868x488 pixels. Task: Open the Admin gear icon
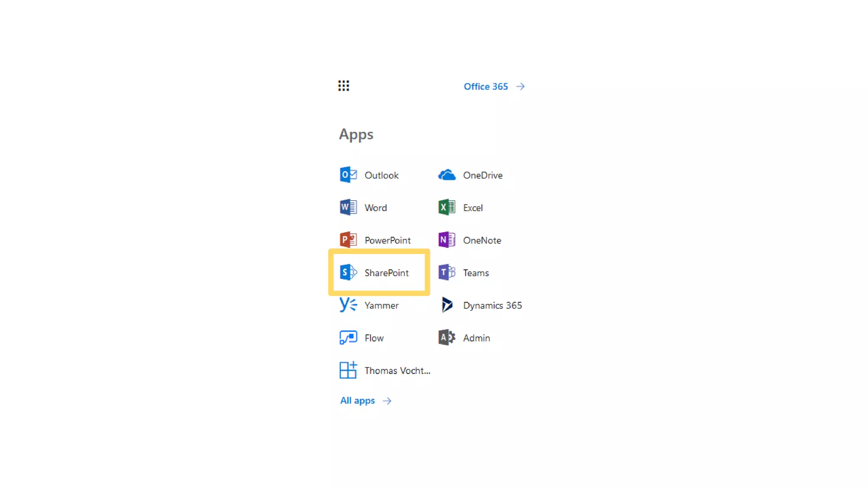pos(447,338)
